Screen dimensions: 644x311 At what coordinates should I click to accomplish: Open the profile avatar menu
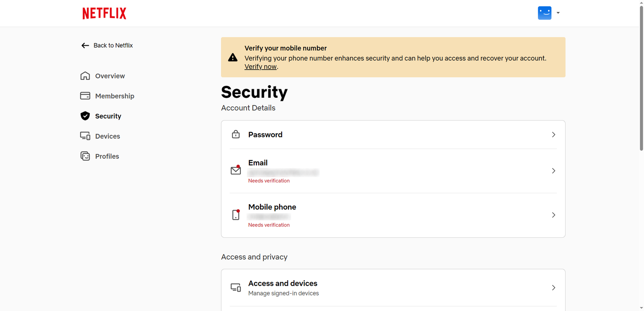[x=544, y=13]
